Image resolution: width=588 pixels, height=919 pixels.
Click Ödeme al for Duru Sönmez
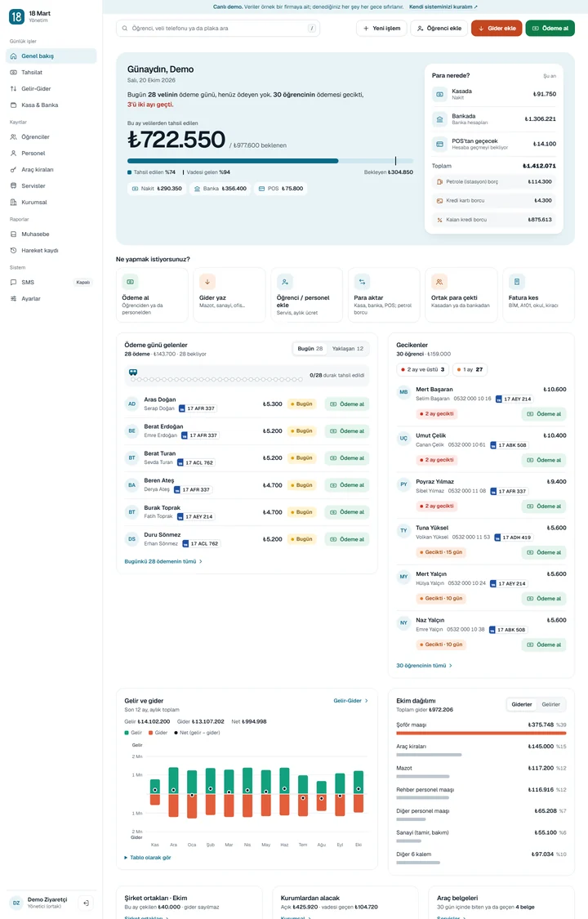pos(347,539)
